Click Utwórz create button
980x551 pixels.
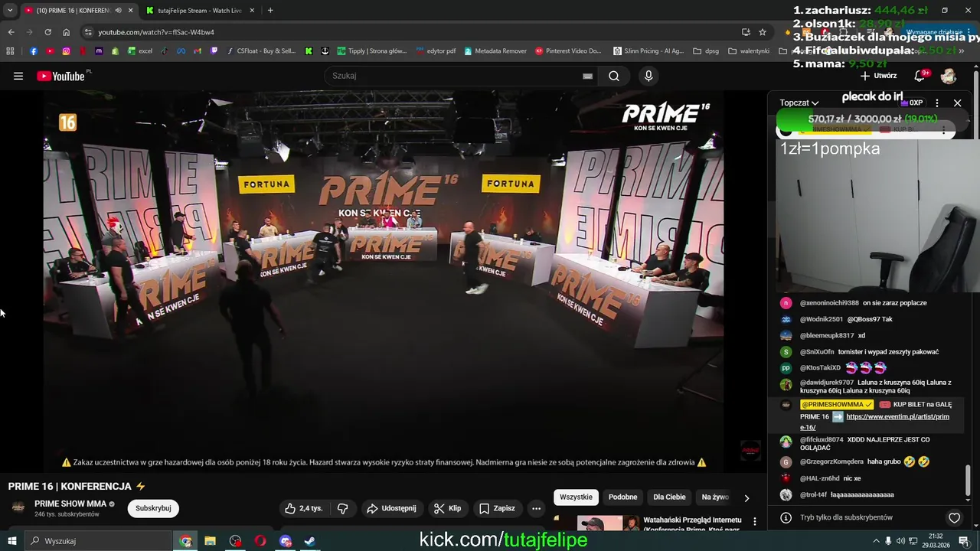(878, 76)
